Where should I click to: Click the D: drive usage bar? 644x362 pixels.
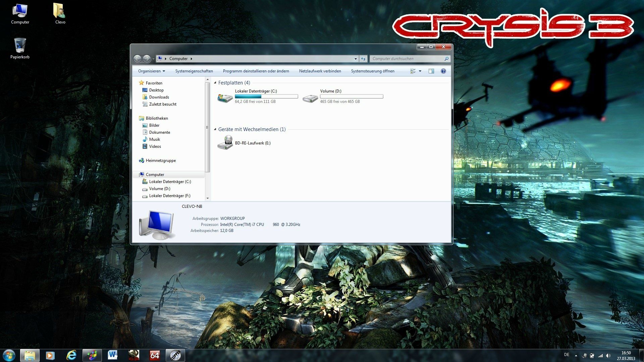point(352,97)
